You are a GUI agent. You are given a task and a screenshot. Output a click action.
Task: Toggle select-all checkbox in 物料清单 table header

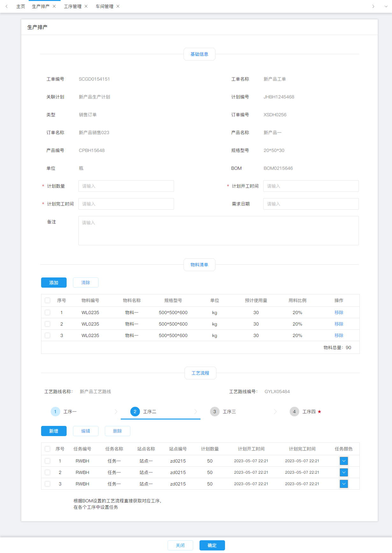(x=47, y=300)
